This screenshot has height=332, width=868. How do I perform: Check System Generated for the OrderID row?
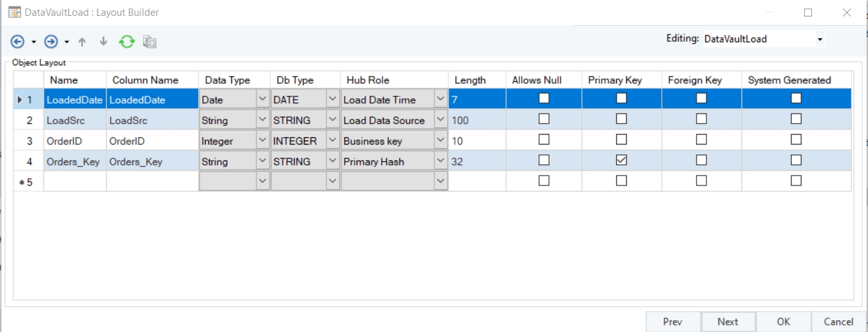click(796, 140)
